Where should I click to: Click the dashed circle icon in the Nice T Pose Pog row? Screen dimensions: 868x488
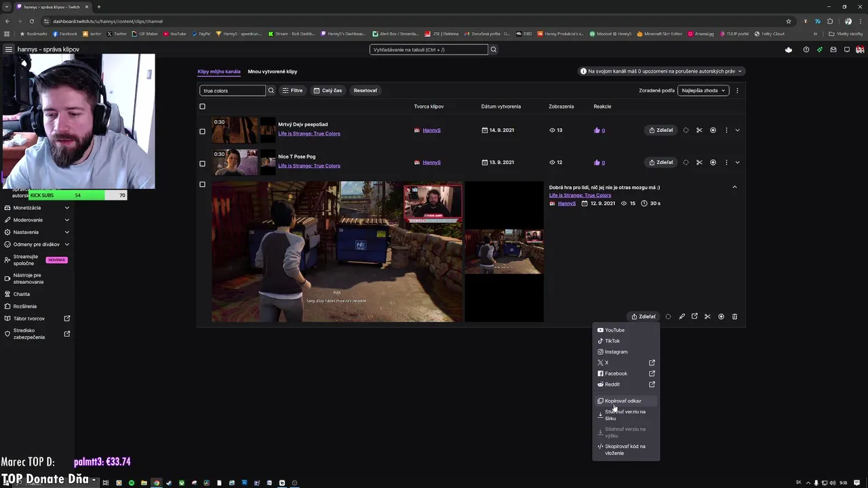click(x=686, y=162)
